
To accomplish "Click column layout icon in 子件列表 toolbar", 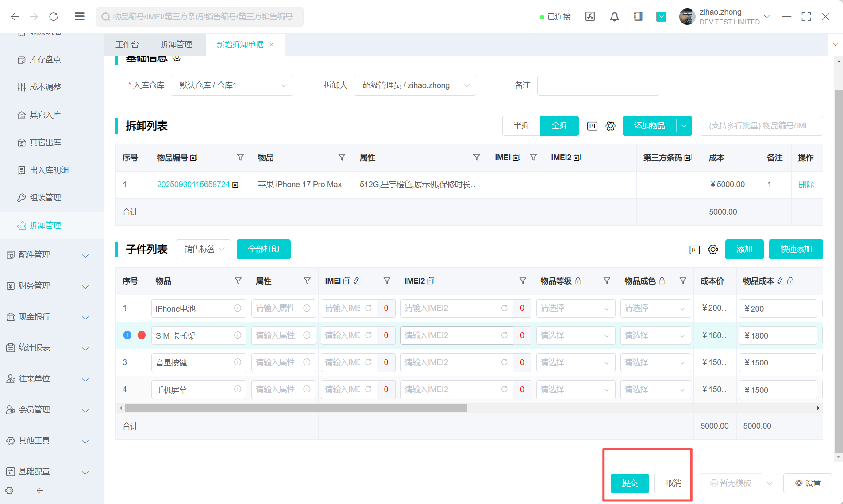I will coord(694,250).
